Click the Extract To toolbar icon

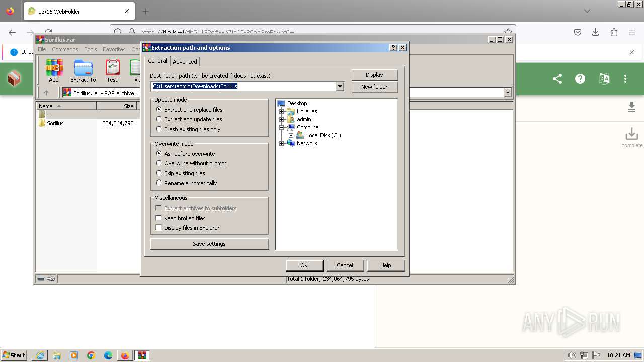tap(83, 71)
